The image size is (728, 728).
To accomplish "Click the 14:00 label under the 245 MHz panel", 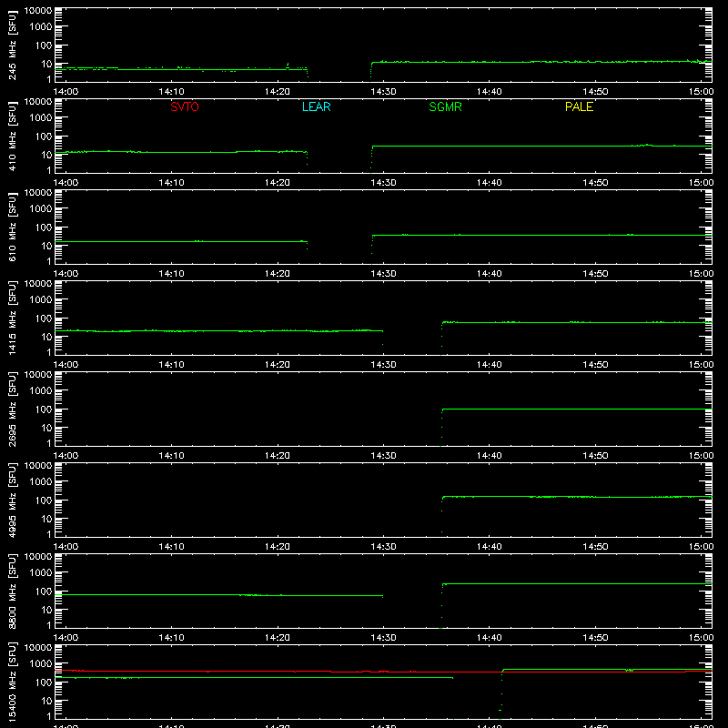I will (x=66, y=92).
